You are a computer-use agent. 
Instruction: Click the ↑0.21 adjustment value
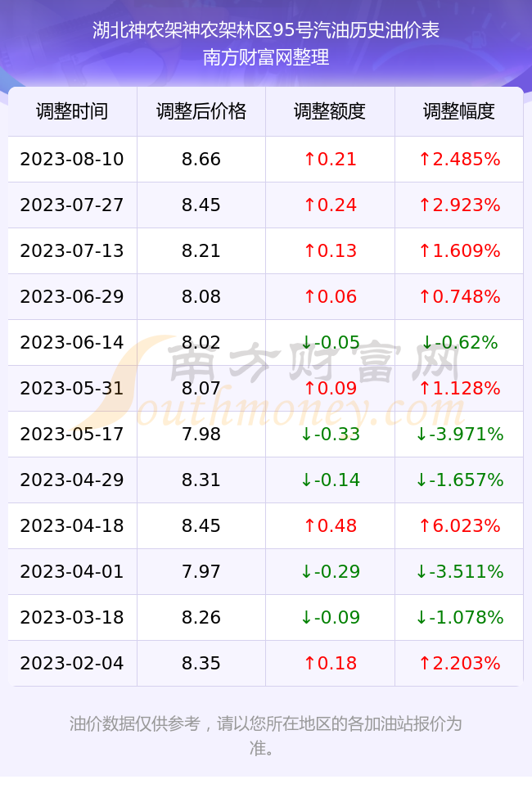coord(330,159)
